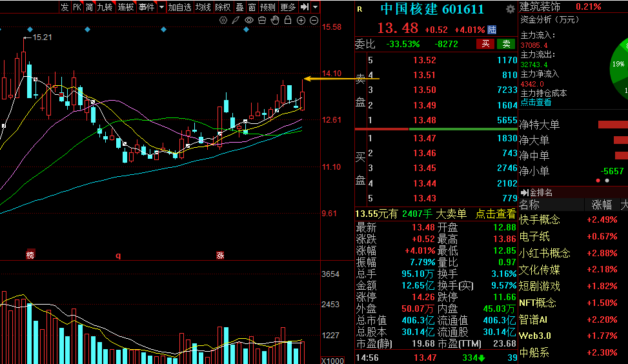The image size is (628, 364).
Task: Open the 文化传媒 concept row
Action: point(573,270)
